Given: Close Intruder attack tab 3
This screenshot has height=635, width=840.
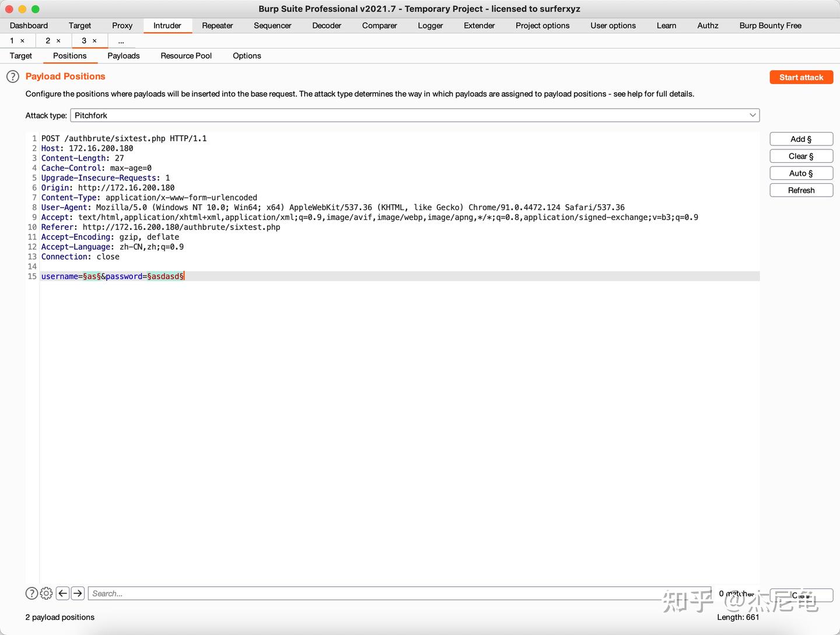Looking at the screenshot, I should [94, 41].
